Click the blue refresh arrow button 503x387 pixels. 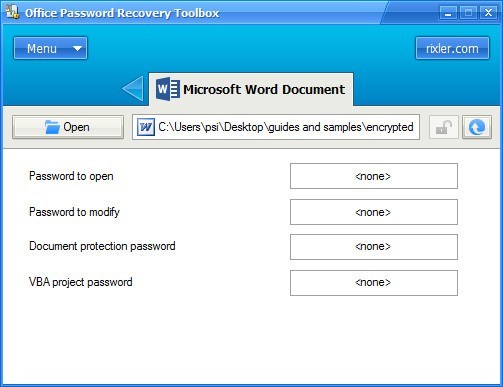(477, 127)
